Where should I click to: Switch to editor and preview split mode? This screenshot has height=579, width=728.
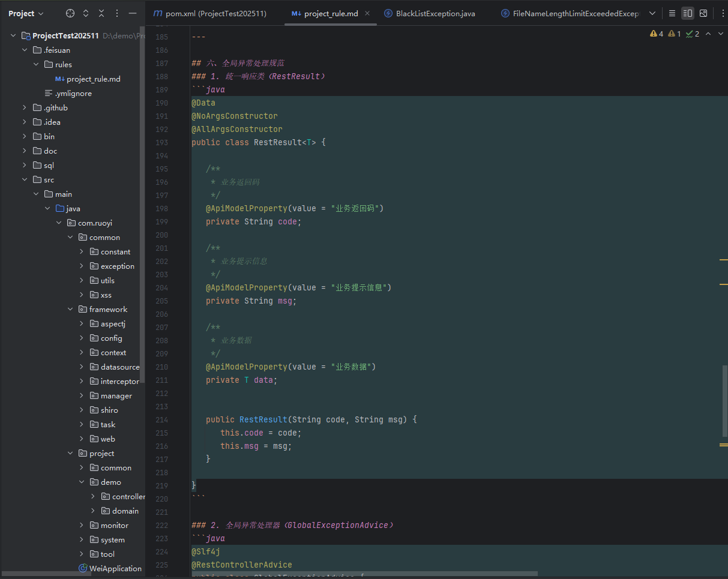pyautogui.click(x=688, y=13)
